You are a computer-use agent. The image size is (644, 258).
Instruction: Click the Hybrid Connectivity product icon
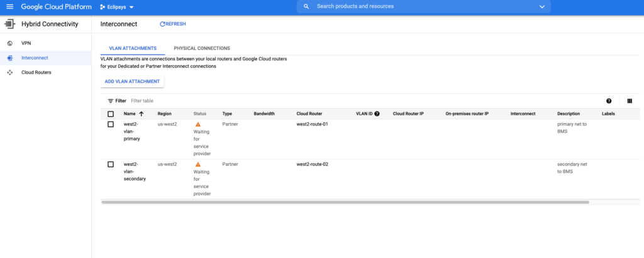click(x=9, y=24)
